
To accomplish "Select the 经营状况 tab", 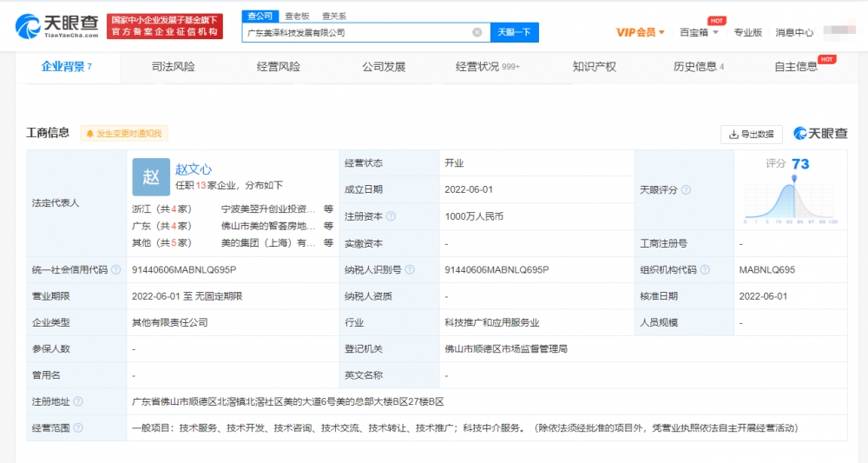I will pos(488,67).
